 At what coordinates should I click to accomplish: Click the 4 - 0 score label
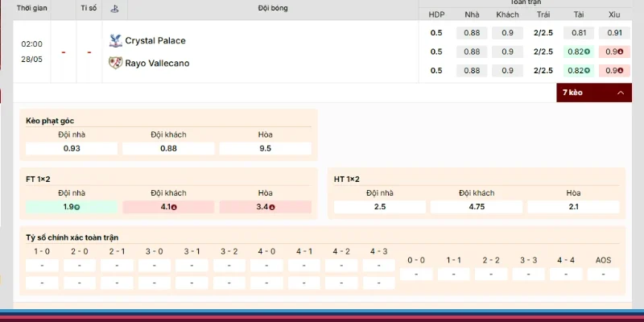(x=266, y=251)
